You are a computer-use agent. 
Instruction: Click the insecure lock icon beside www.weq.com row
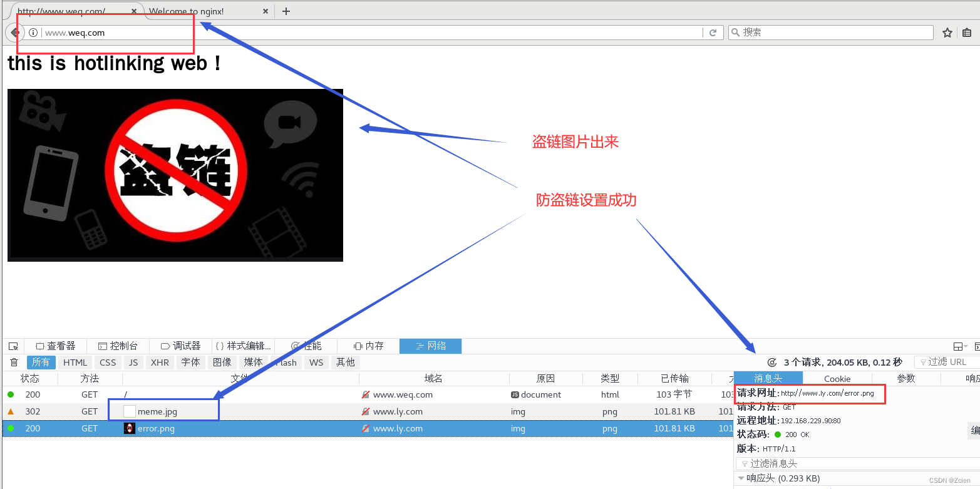tap(366, 395)
